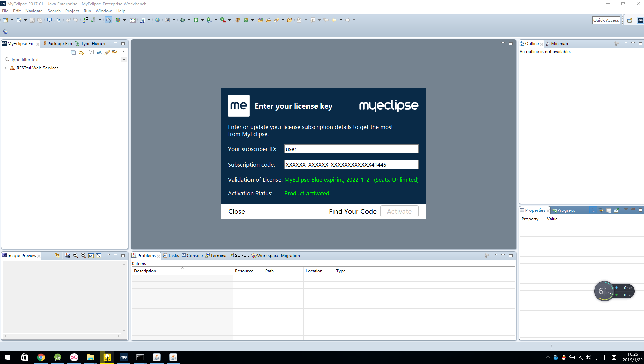Open the File menu
The image size is (644, 364).
tap(5, 11)
